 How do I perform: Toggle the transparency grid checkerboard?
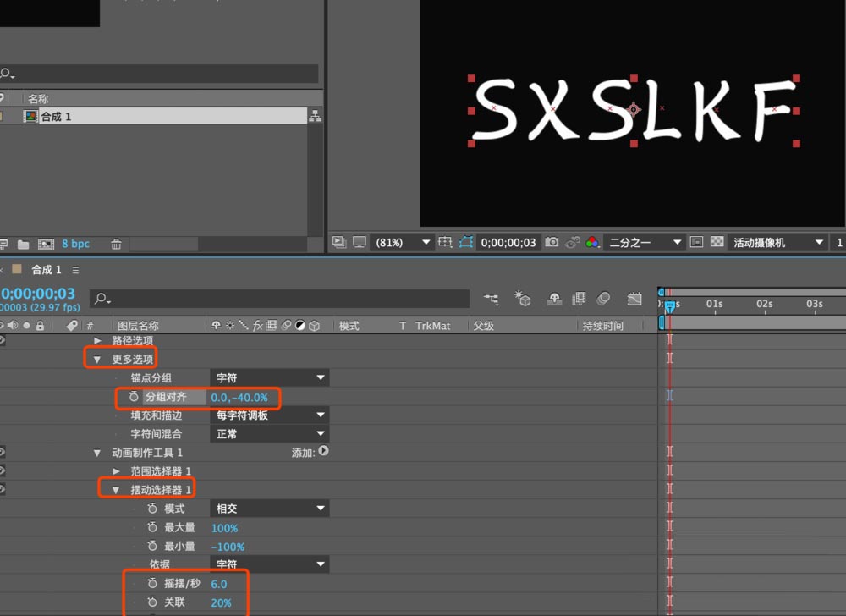pos(717,242)
